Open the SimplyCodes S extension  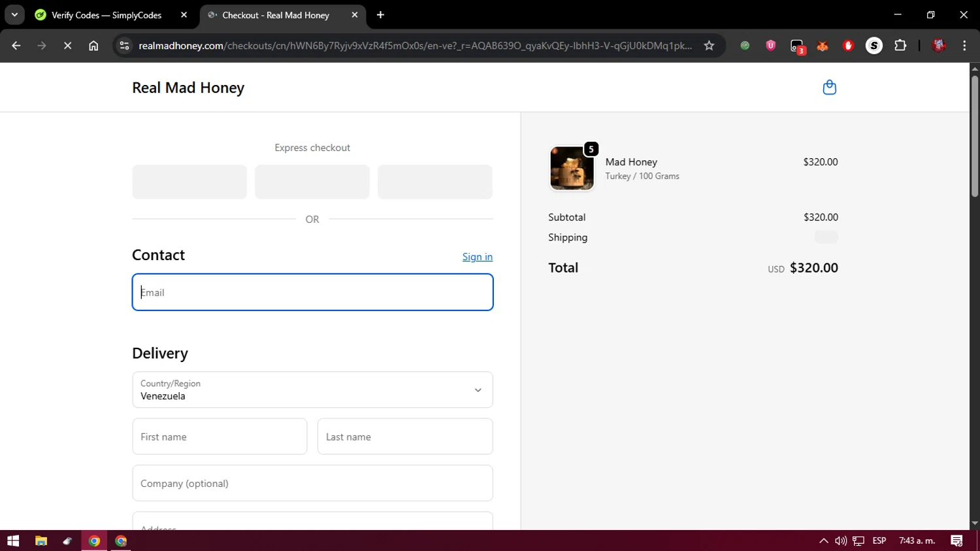point(874,46)
